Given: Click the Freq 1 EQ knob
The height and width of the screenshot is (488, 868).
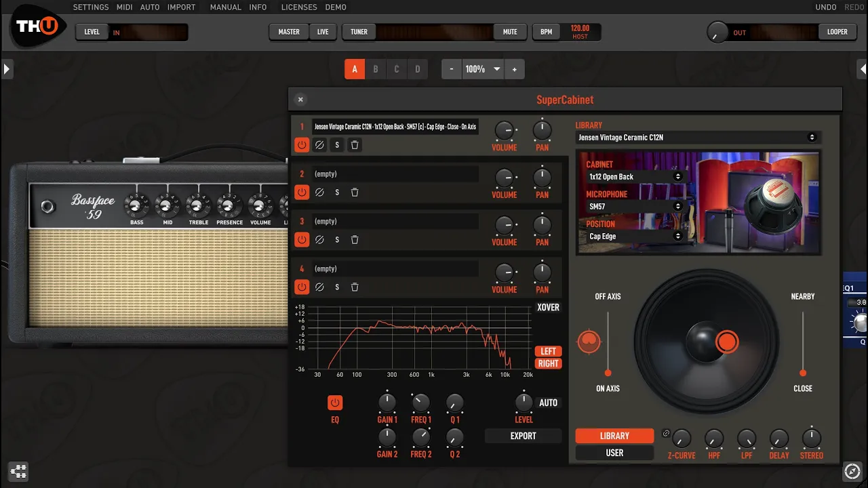Looking at the screenshot, I should pyautogui.click(x=420, y=403).
